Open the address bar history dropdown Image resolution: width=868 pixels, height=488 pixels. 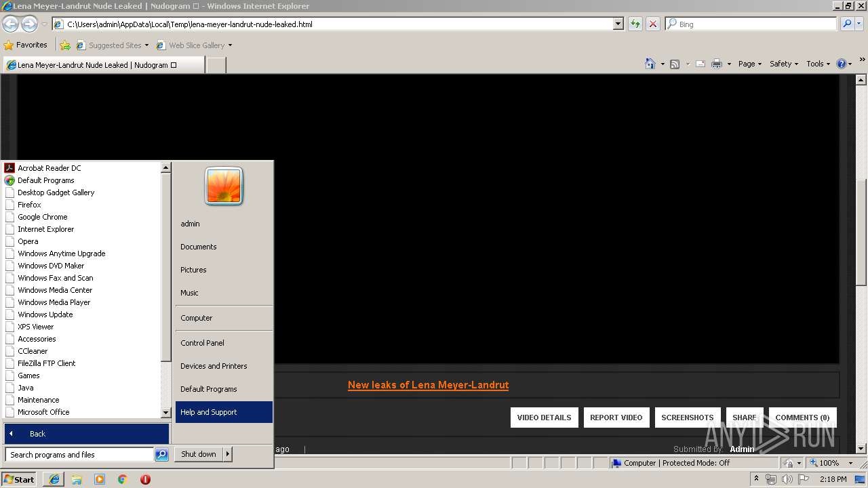(x=618, y=24)
